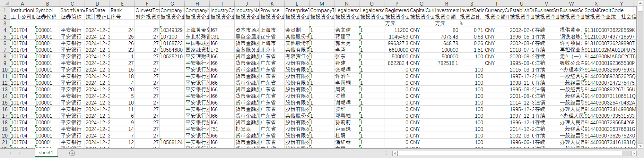Select row 1 header
The width and height of the screenshot is (644, 158).
(x=5, y=10)
